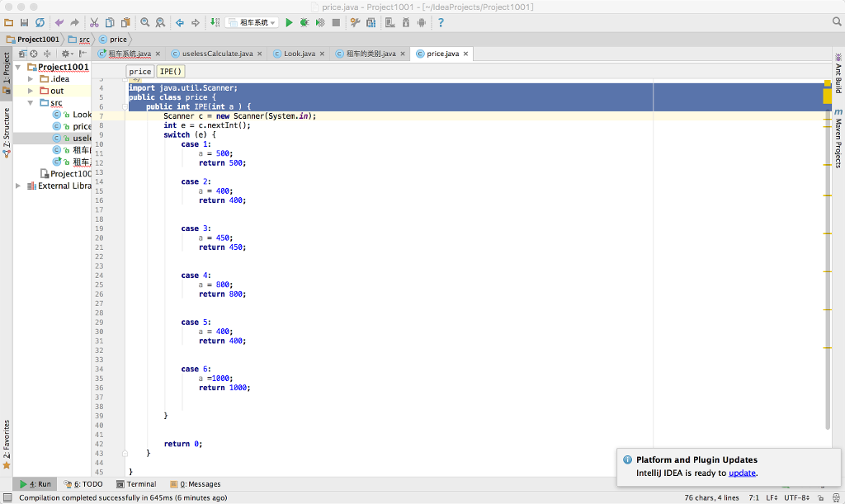Image resolution: width=845 pixels, height=504 pixels.
Task: Open search by find icon in toolbar
Action: (145, 22)
